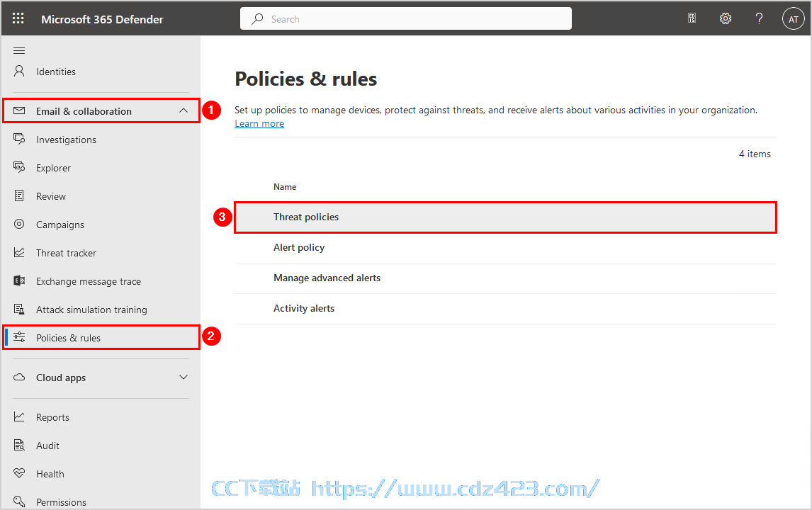Click the Threat tracker chart icon

tap(19, 252)
